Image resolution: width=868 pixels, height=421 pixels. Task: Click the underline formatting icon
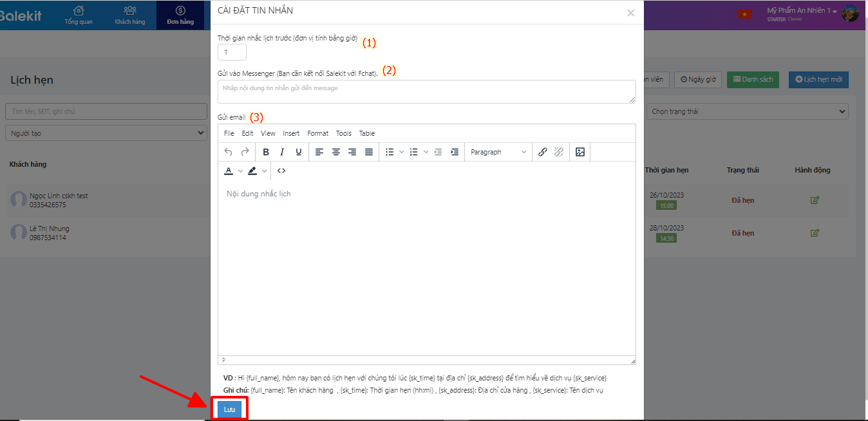tap(299, 152)
